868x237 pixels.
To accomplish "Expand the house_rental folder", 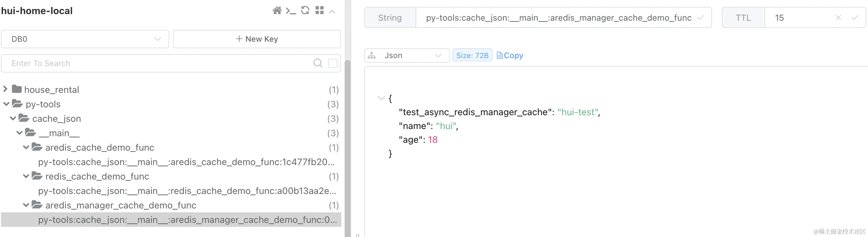I will pos(5,89).
